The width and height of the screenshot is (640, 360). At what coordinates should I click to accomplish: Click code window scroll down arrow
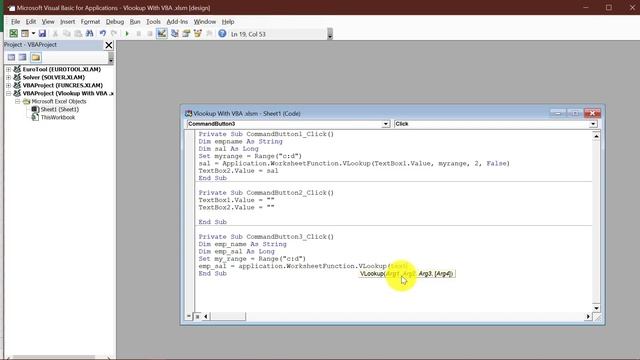click(596, 308)
